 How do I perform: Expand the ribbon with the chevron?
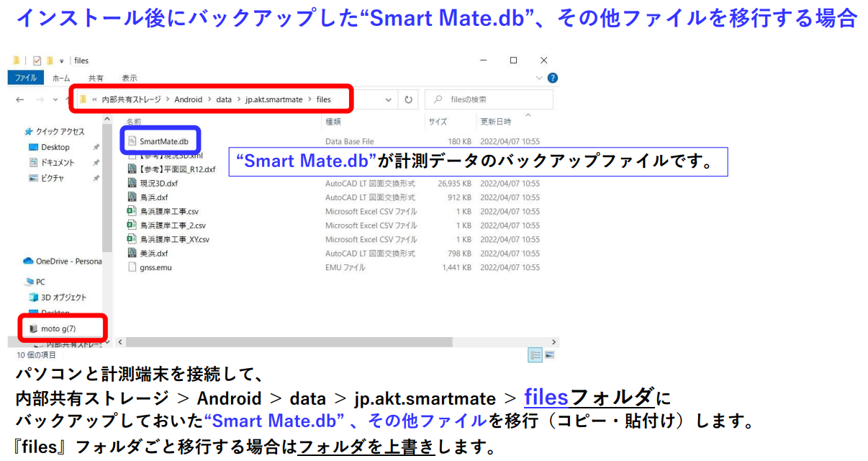540,78
